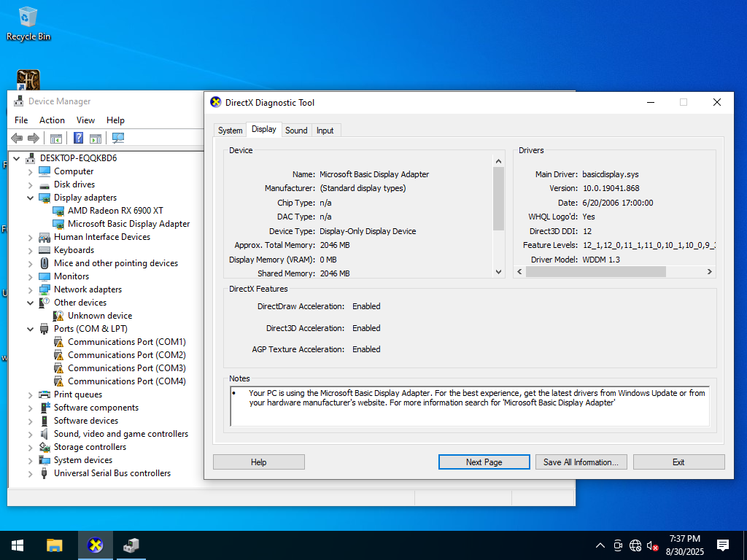Expand the Storage controllers node
This screenshot has height=560, width=747.
[31, 447]
